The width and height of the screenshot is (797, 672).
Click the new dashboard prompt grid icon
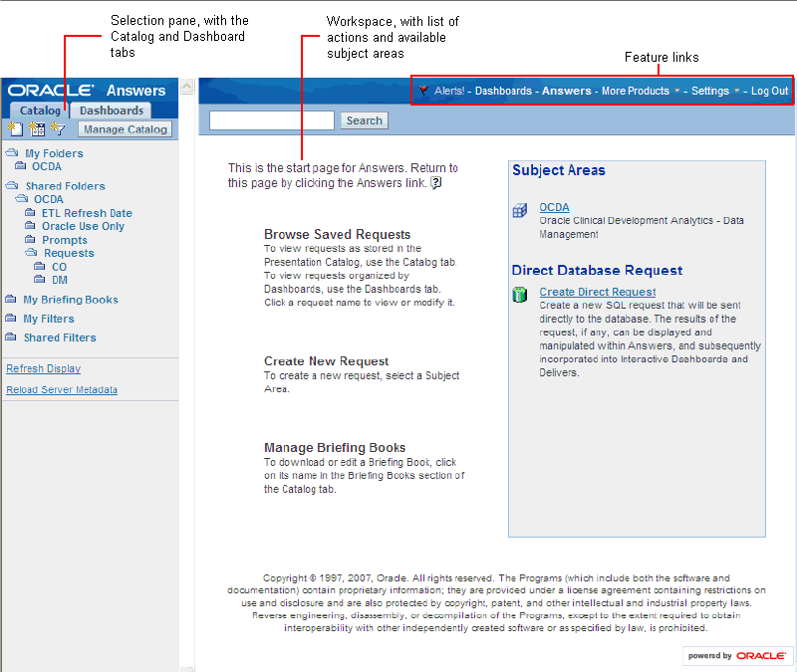point(37,129)
